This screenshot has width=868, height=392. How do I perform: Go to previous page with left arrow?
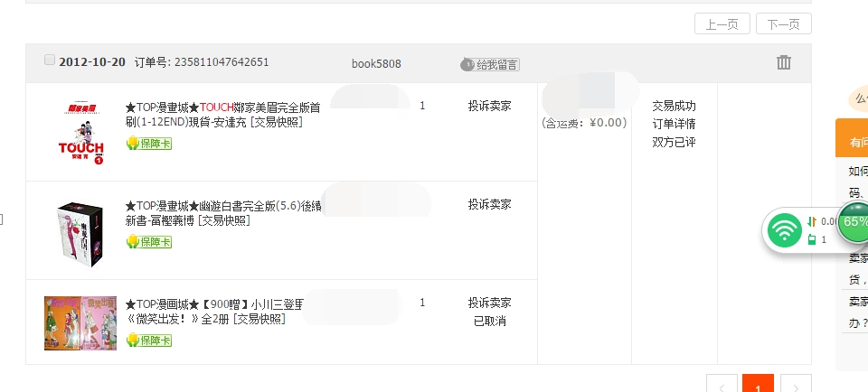[x=722, y=387]
